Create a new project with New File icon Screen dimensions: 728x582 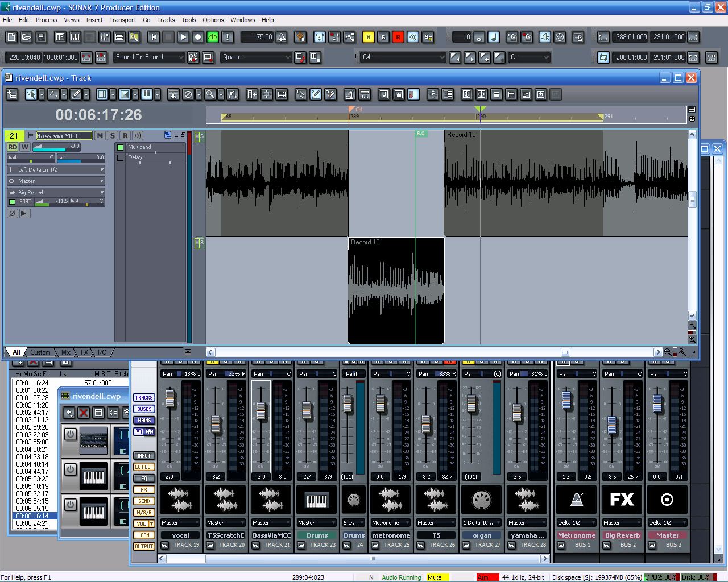[11, 37]
